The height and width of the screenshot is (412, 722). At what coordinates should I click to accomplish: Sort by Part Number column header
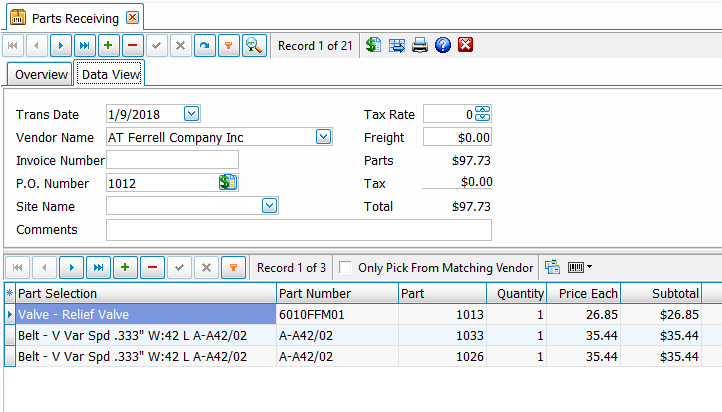pyautogui.click(x=338, y=293)
